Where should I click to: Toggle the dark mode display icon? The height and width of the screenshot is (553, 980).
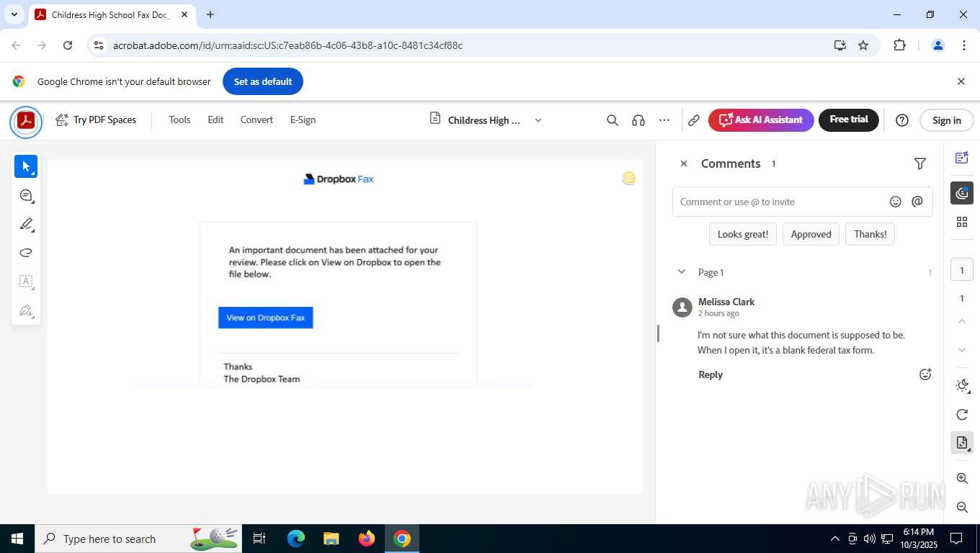(x=962, y=385)
